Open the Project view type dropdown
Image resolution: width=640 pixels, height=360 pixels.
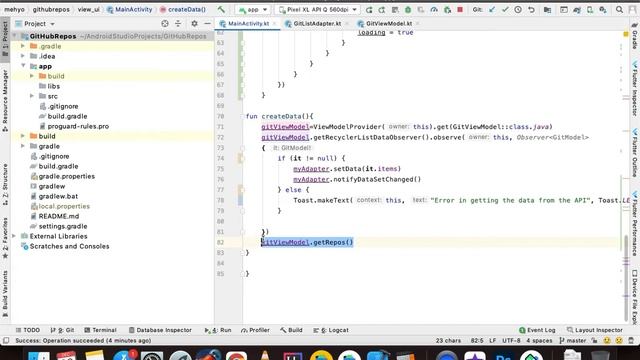coord(35,24)
